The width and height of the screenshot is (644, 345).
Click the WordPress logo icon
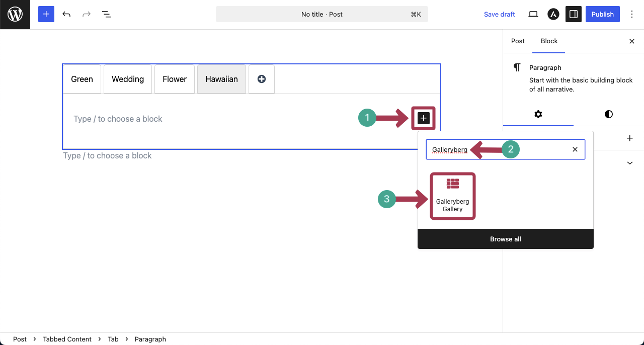(x=15, y=15)
